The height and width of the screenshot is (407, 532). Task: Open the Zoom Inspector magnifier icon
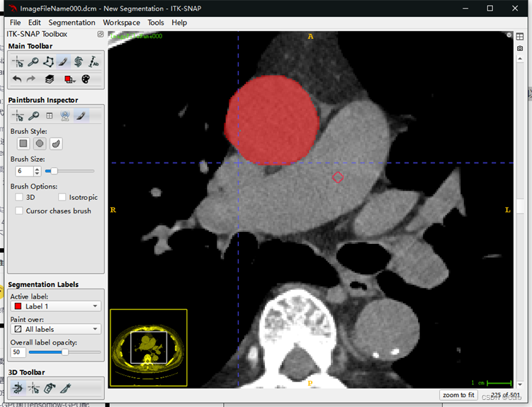33,116
